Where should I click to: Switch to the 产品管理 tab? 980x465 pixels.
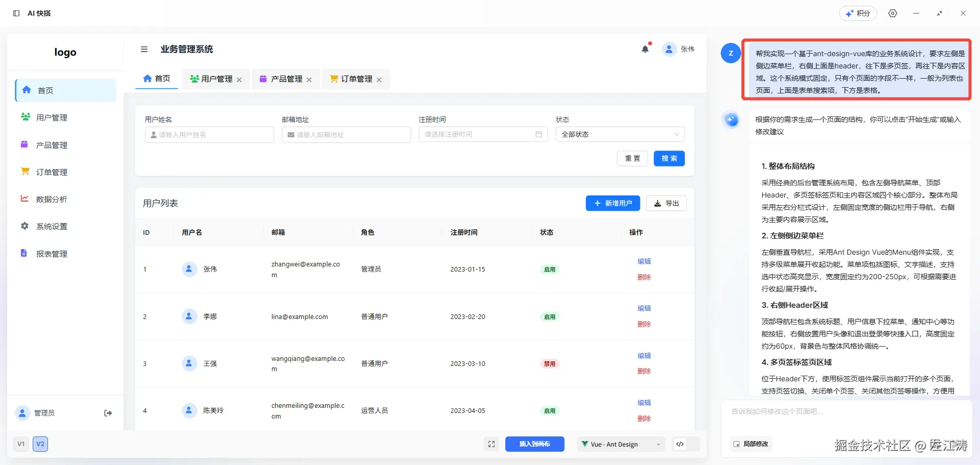(x=286, y=79)
